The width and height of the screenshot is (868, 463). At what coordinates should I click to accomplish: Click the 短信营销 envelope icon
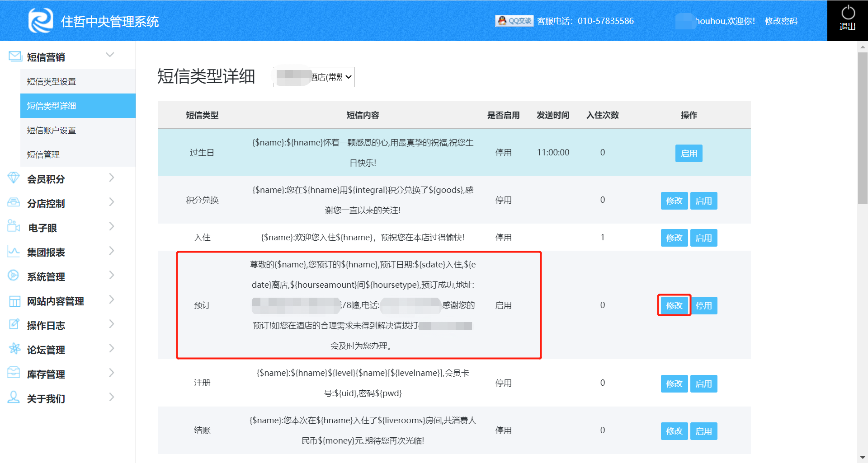(15, 56)
